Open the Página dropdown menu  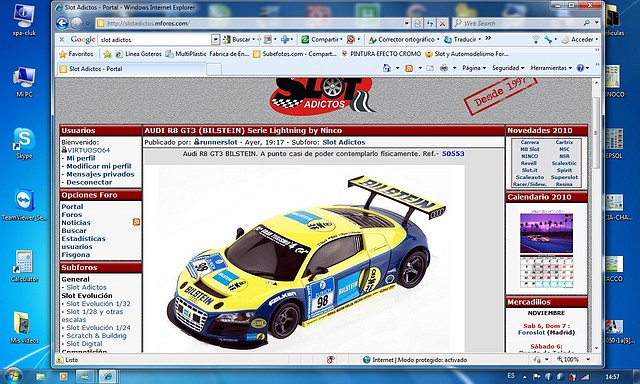474,68
